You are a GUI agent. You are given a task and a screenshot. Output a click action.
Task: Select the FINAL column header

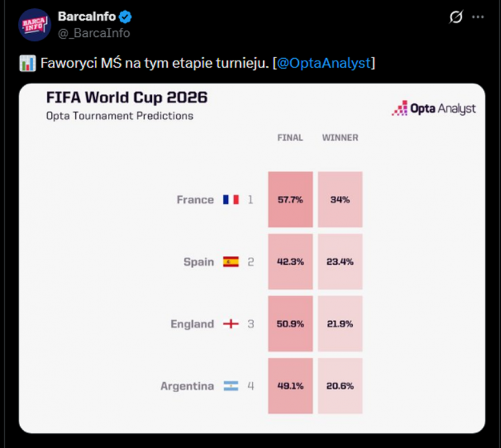[290, 138]
